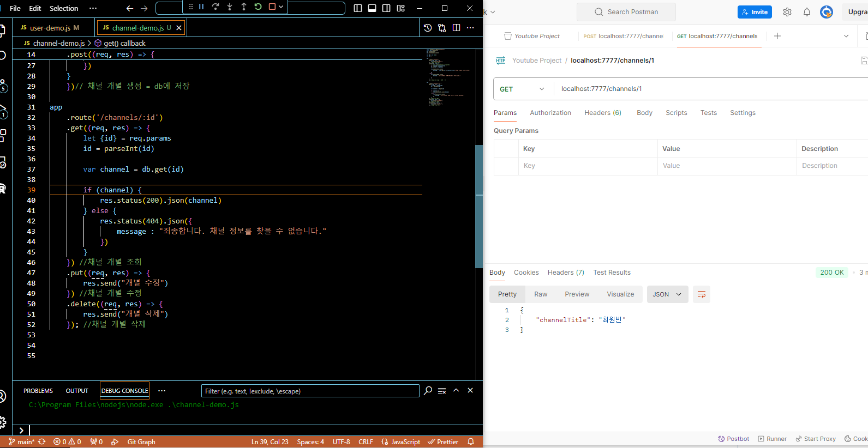Viewport: 868px width, 448px height.
Task: Click the Step Into debug icon
Action: coord(230,7)
